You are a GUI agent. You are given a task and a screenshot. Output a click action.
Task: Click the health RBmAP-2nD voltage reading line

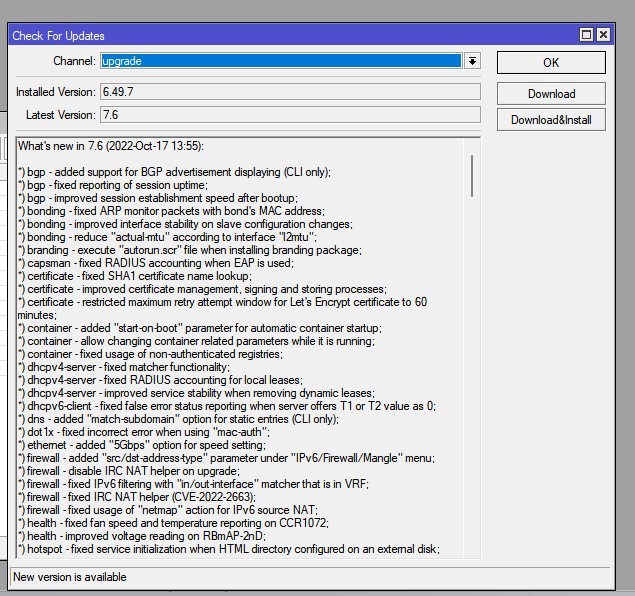coord(142,536)
